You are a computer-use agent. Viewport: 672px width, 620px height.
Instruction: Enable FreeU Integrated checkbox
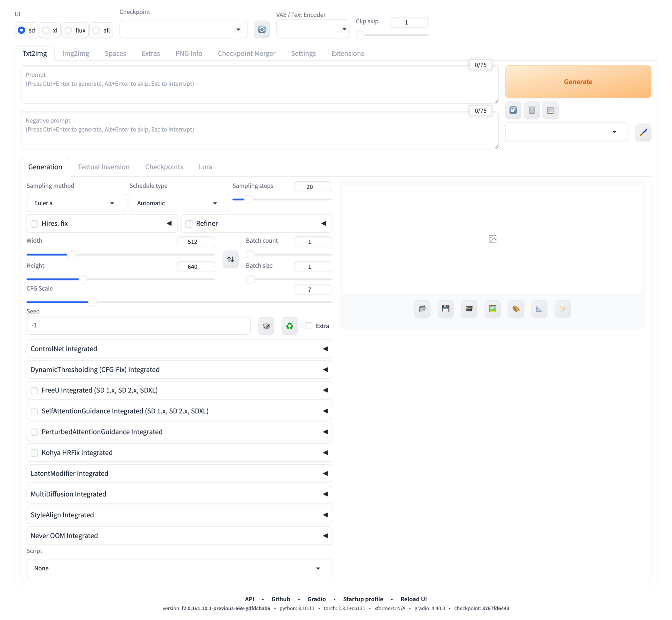click(34, 390)
